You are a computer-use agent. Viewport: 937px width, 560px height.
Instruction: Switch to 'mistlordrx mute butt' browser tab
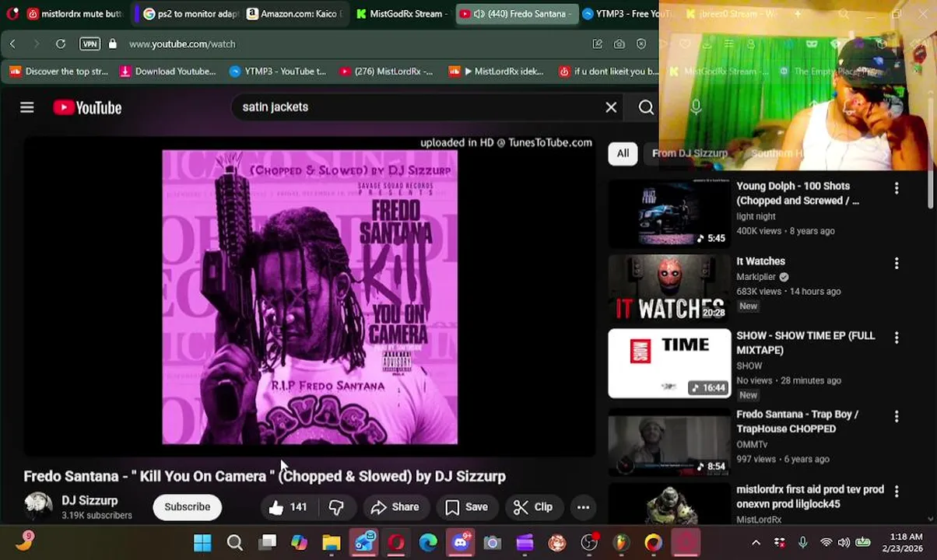point(74,14)
